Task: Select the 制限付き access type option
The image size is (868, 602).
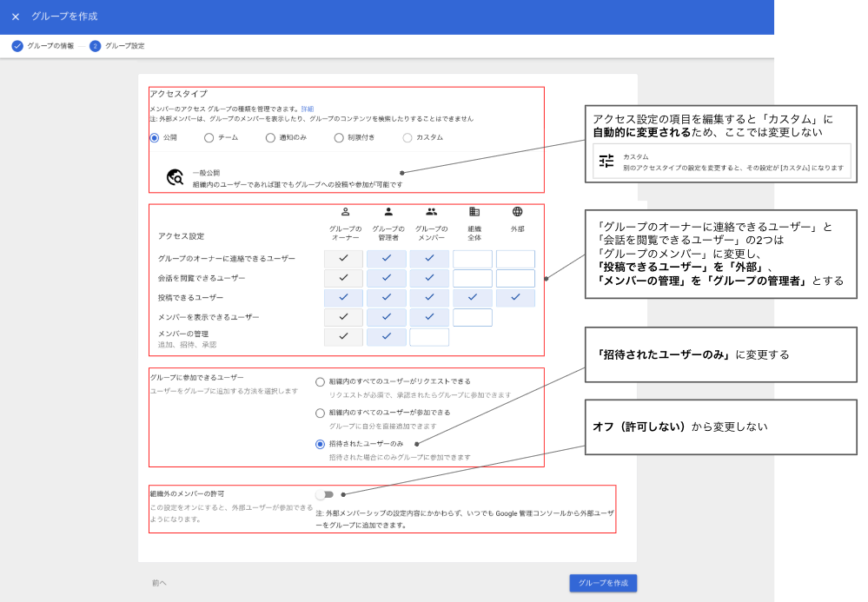Action: [339, 137]
